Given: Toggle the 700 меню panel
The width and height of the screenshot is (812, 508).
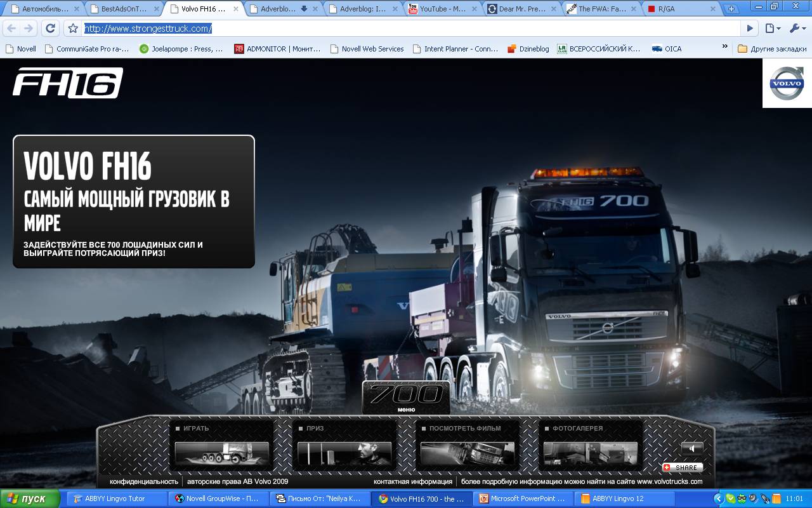Looking at the screenshot, I should coord(406,397).
